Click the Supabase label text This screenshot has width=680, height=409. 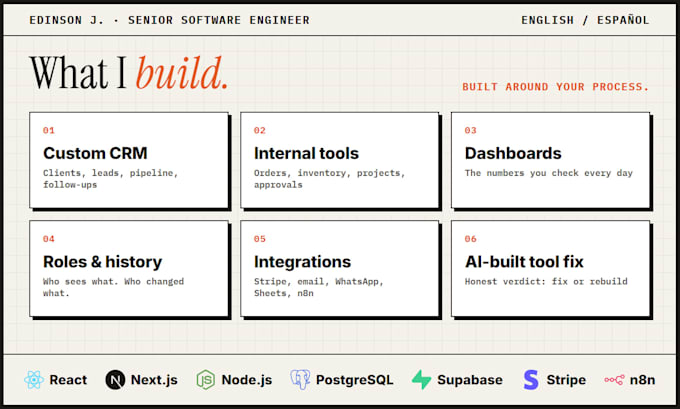[x=470, y=380]
